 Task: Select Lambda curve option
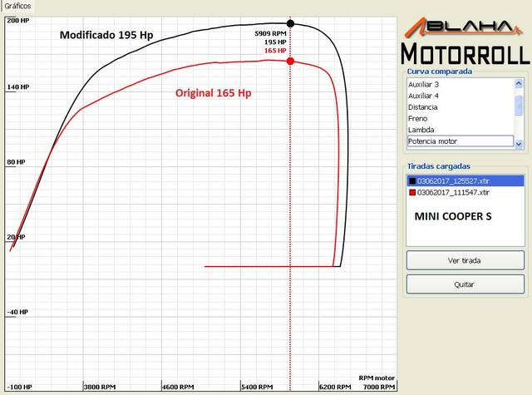point(421,130)
